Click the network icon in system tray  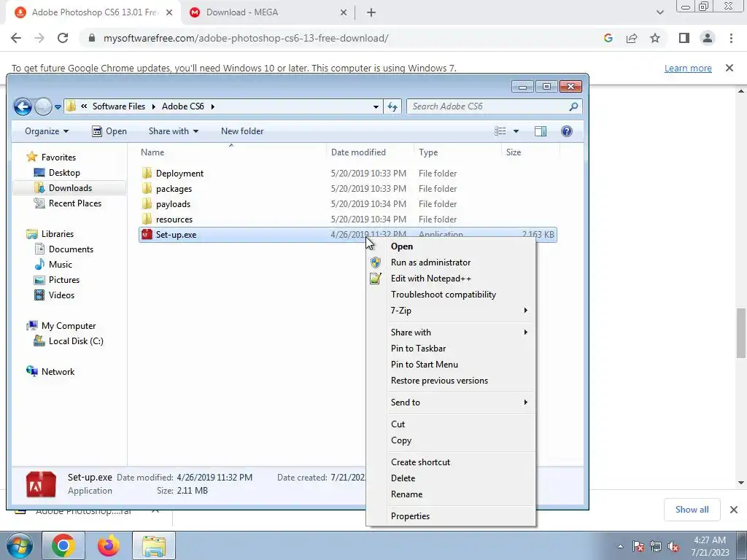click(656, 547)
